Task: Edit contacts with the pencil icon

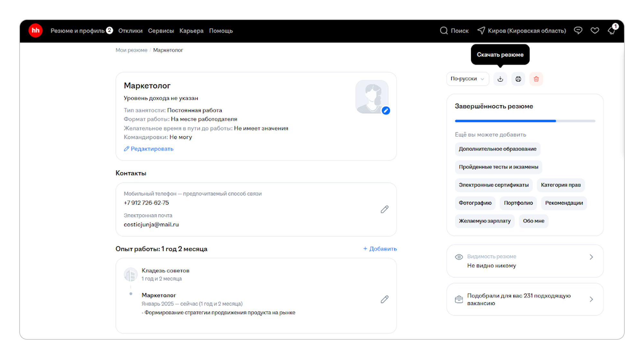Action: (384, 209)
